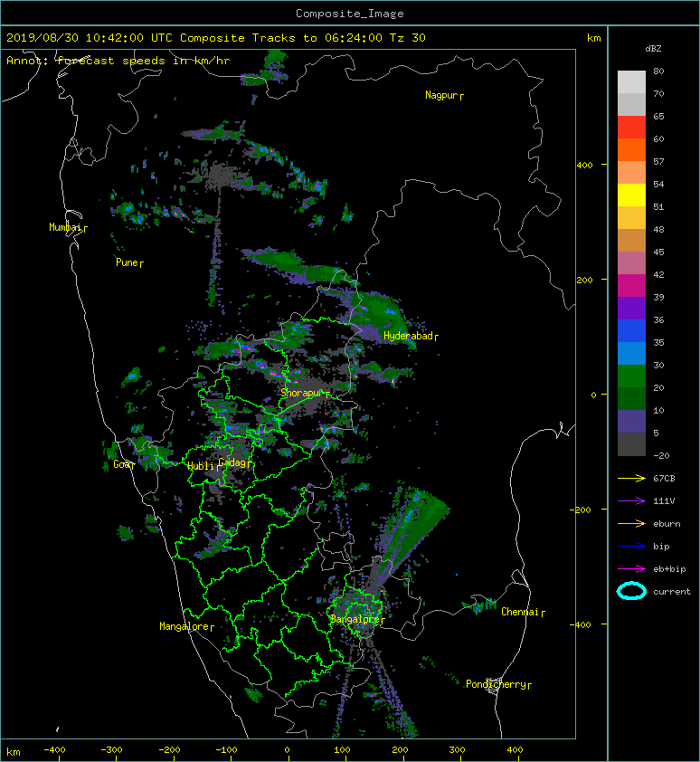Image resolution: width=700 pixels, height=762 pixels.
Task: Click the bip blue arrow legend icon
Action: pyautogui.click(x=631, y=547)
